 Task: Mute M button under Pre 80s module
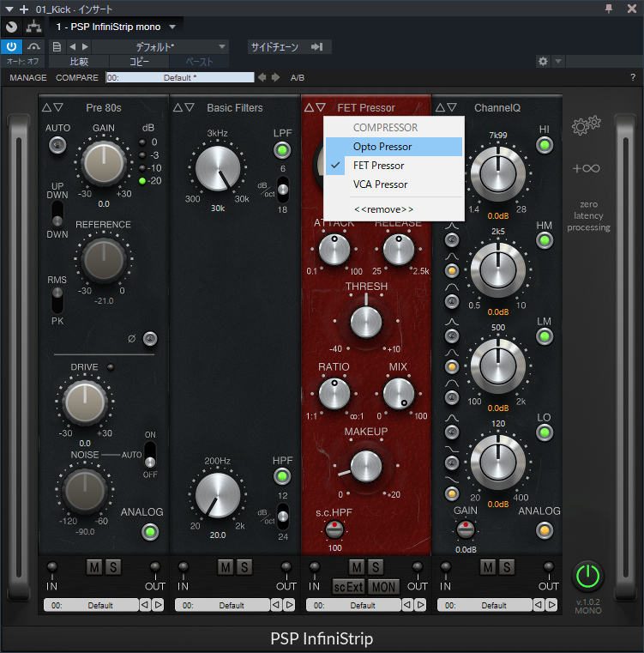click(x=94, y=567)
